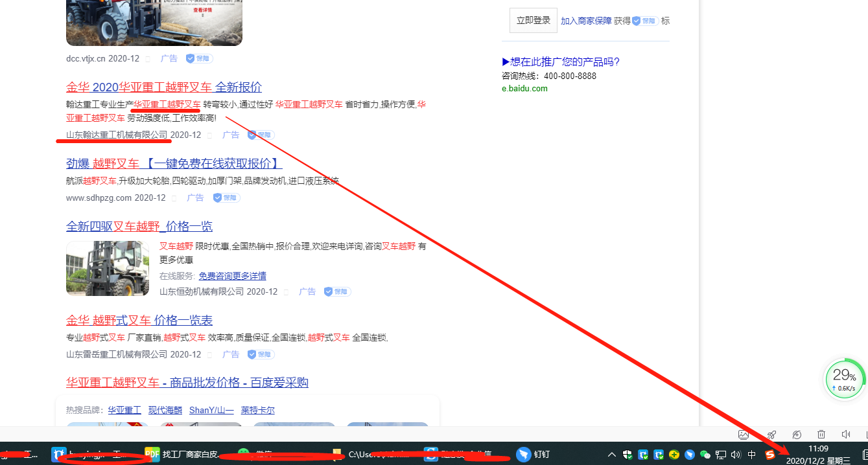The width and height of the screenshot is (868, 465).
Task: Open system volume tray icon
Action: point(736,455)
